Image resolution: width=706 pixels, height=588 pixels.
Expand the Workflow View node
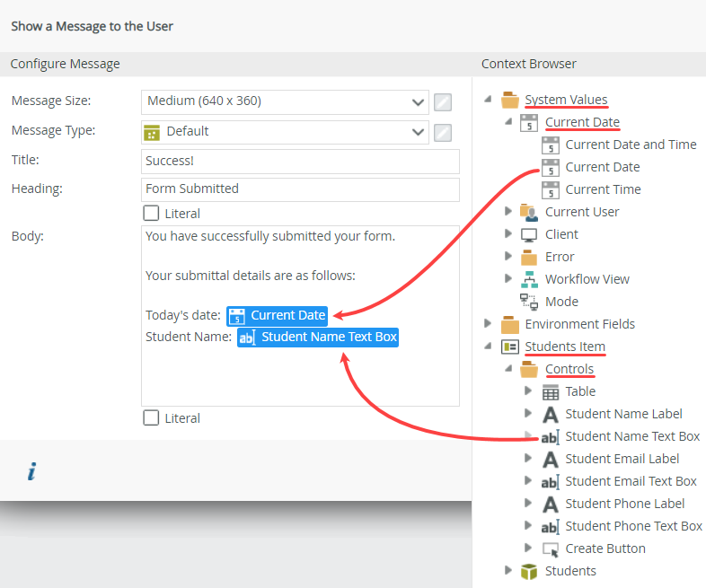(x=508, y=278)
